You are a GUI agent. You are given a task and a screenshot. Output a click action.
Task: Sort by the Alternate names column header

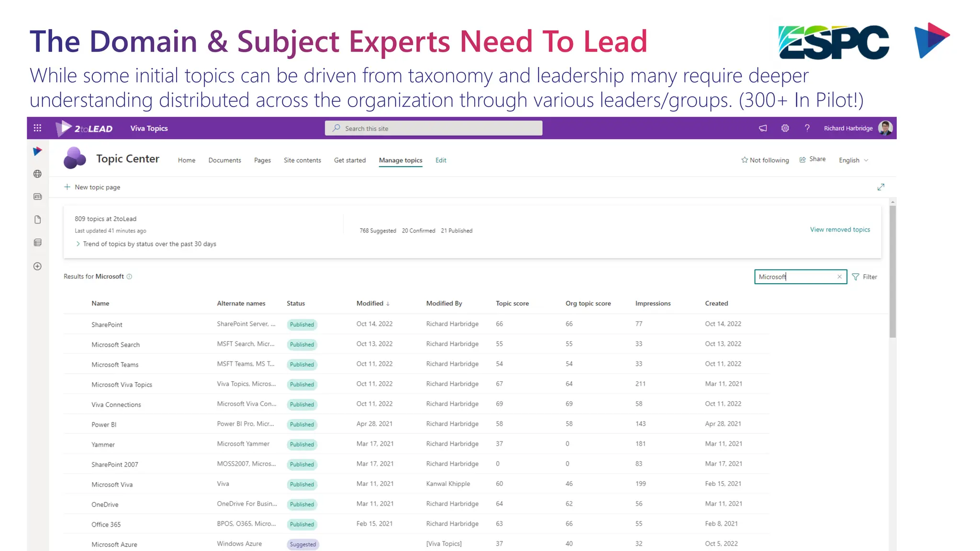coord(241,303)
